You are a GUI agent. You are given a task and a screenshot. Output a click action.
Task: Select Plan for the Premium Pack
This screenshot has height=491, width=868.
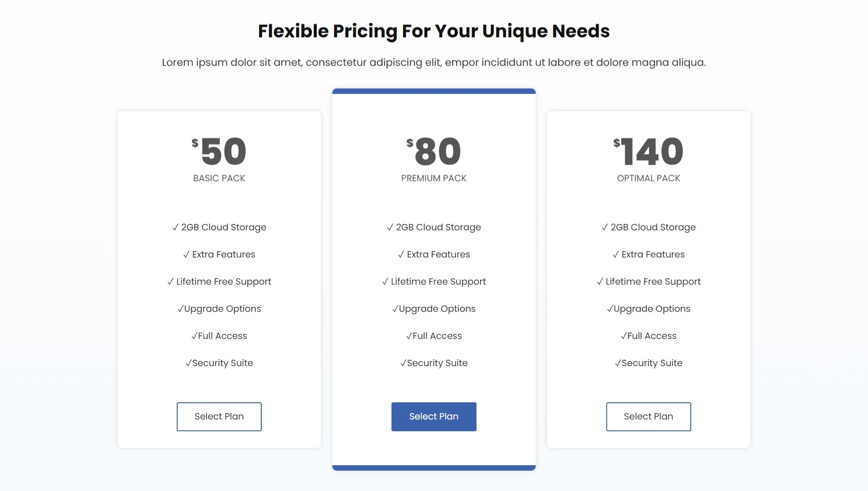[434, 416]
